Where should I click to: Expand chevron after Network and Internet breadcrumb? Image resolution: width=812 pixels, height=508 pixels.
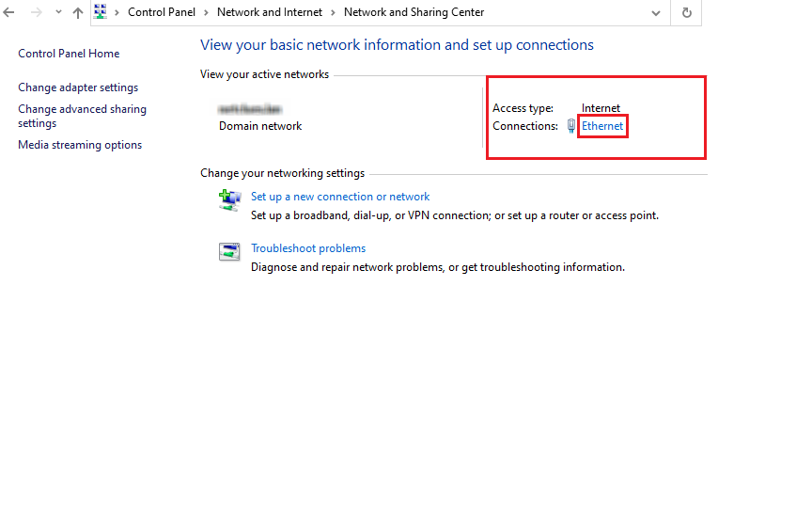click(x=333, y=12)
